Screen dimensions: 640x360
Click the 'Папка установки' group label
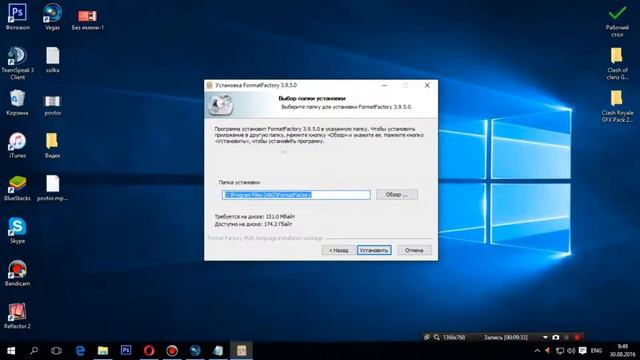coord(239,182)
